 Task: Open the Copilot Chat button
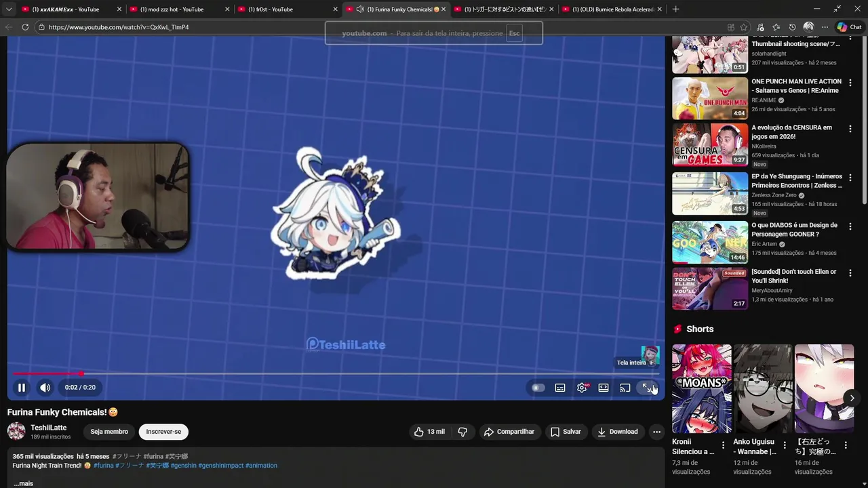(849, 27)
